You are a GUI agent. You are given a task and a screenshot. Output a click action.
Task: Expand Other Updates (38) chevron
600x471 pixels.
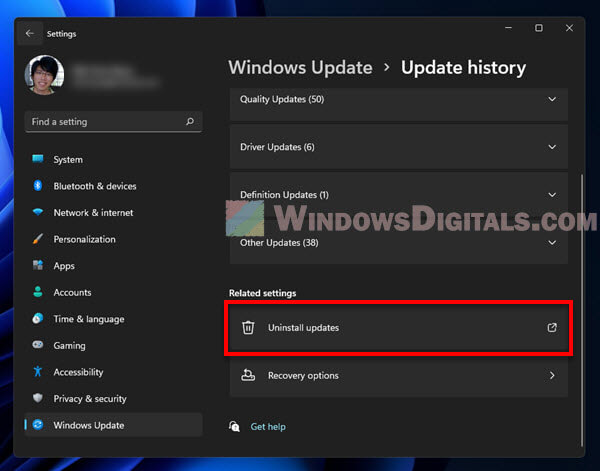pyautogui.click(x=552, y=243)
